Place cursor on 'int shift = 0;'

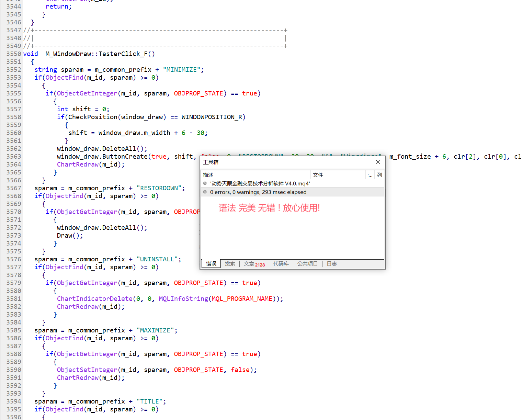[83, 109]
